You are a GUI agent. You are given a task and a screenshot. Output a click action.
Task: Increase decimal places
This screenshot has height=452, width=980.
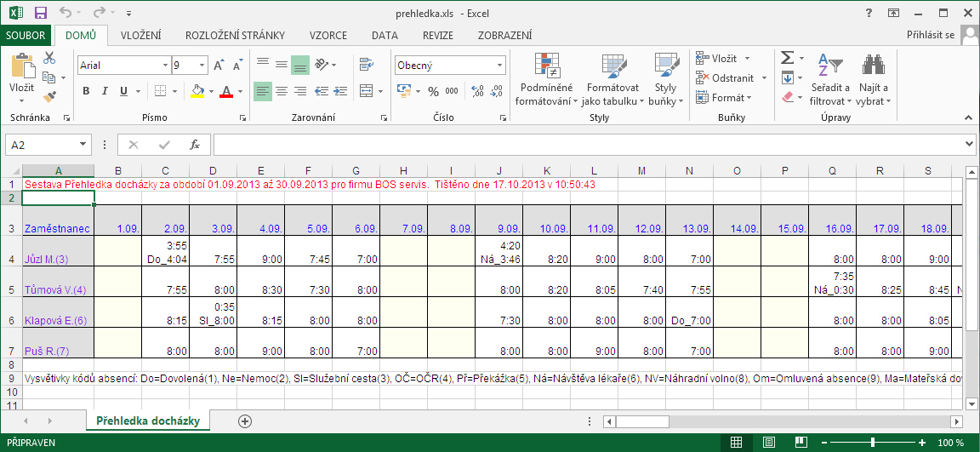(x=477, y=91)
